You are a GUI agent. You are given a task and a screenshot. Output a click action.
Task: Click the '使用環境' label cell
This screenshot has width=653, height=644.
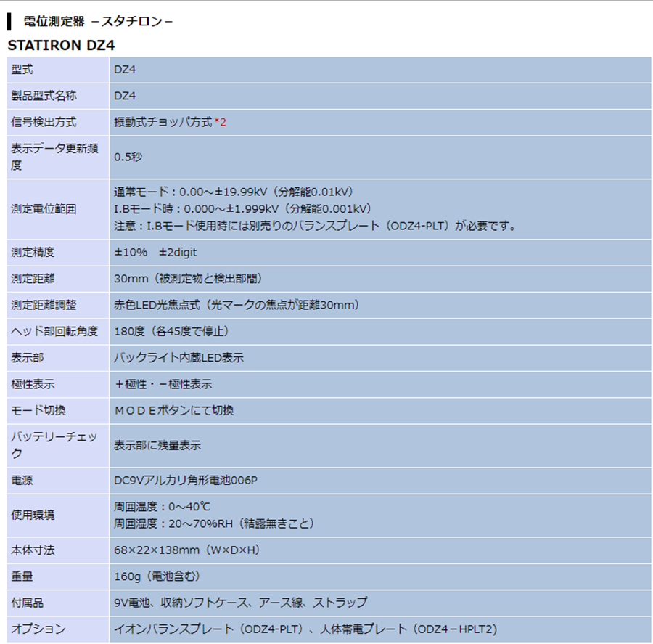[x=58, y=515]
